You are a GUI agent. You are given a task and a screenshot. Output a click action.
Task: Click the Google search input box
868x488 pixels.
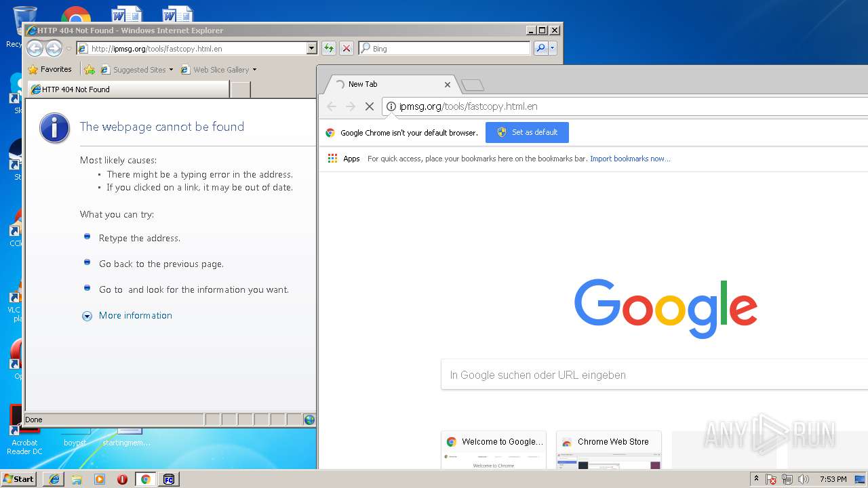(654, 375)
